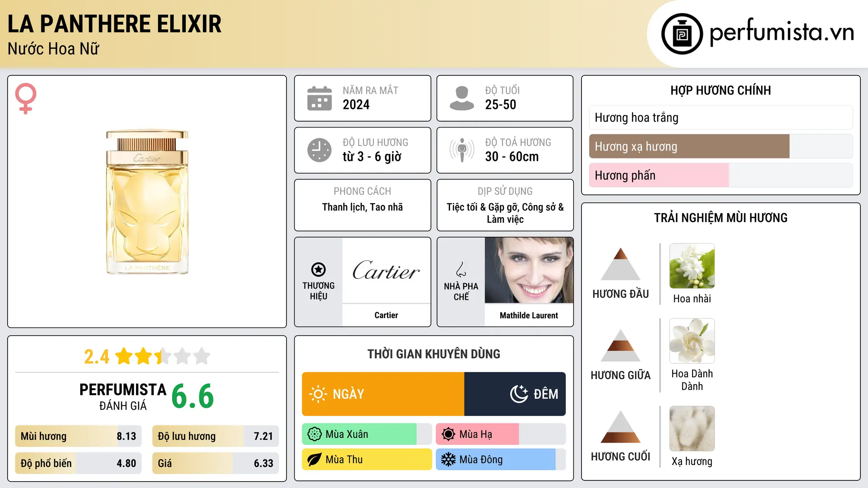The image size is (868, 488).
Task: Click the La Panthère perfume bottle image
Action: (147, 202)
